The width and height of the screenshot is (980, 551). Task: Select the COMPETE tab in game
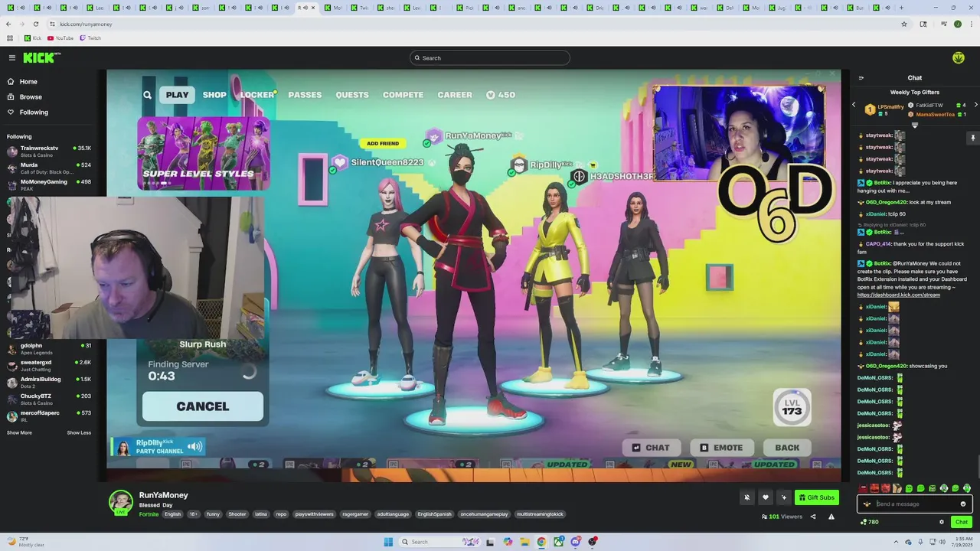point(403,95)
